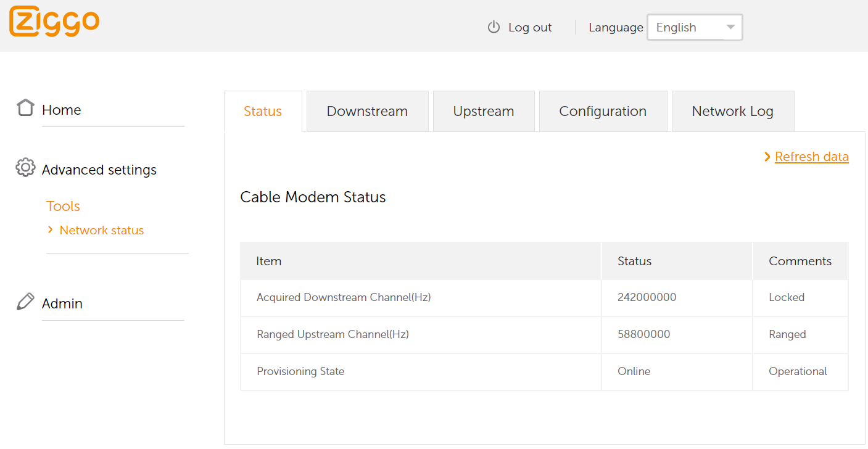Click the Ziggo logo
The image size is (868, 449).
(54, 22)
